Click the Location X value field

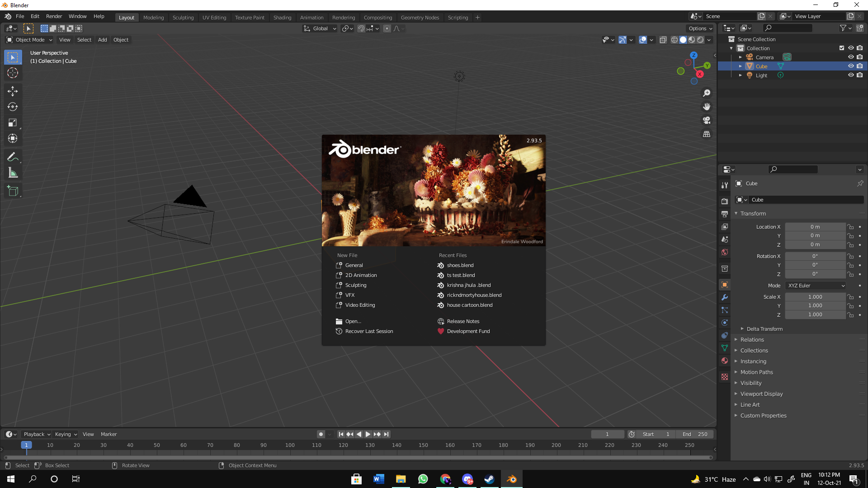pyautogui.click(x=815, y=227)
